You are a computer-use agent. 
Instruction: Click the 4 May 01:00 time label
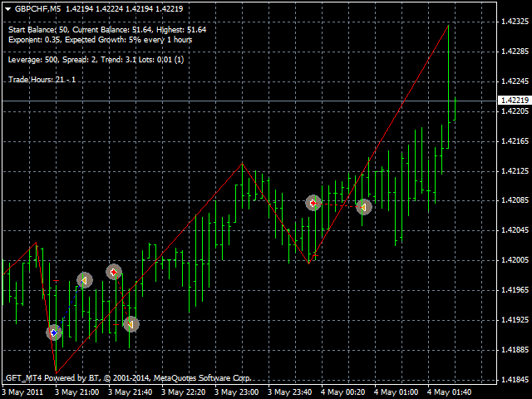(396, 392)
